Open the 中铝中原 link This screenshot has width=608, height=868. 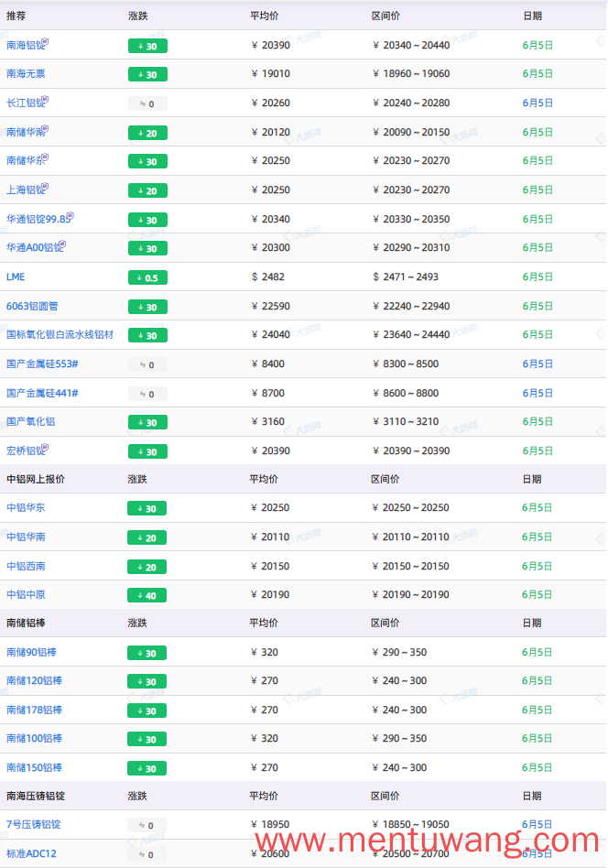(26, 595)
